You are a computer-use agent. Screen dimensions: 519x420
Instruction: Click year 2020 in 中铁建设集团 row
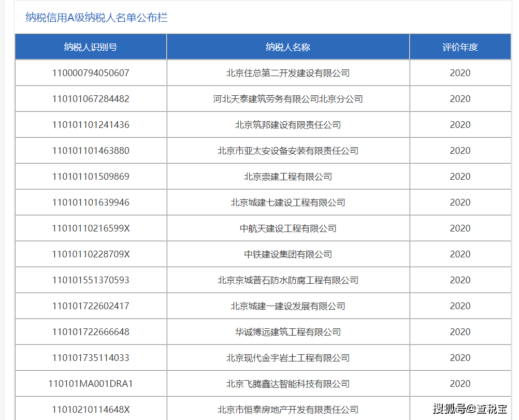tap(460, 254)
